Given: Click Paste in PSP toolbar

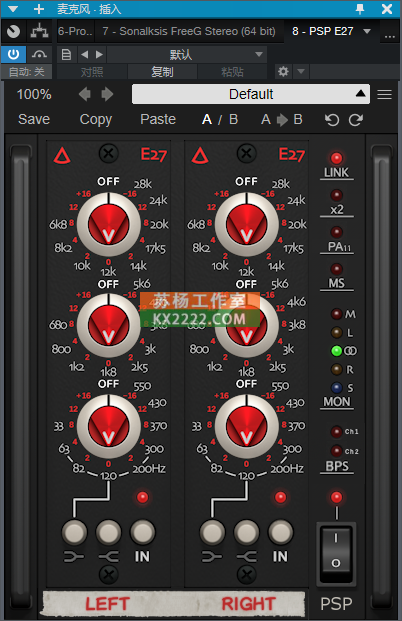Looking at the screenshot, I should [158, 119].
